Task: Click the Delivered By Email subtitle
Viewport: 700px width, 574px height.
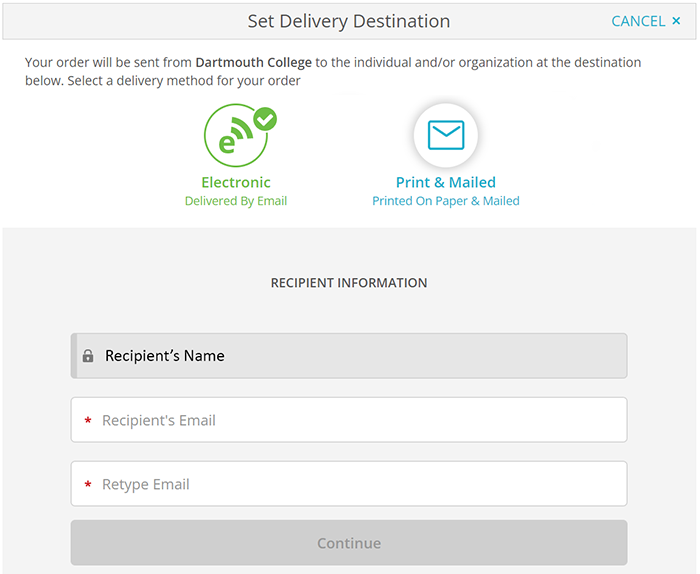Action: [236, 201]
